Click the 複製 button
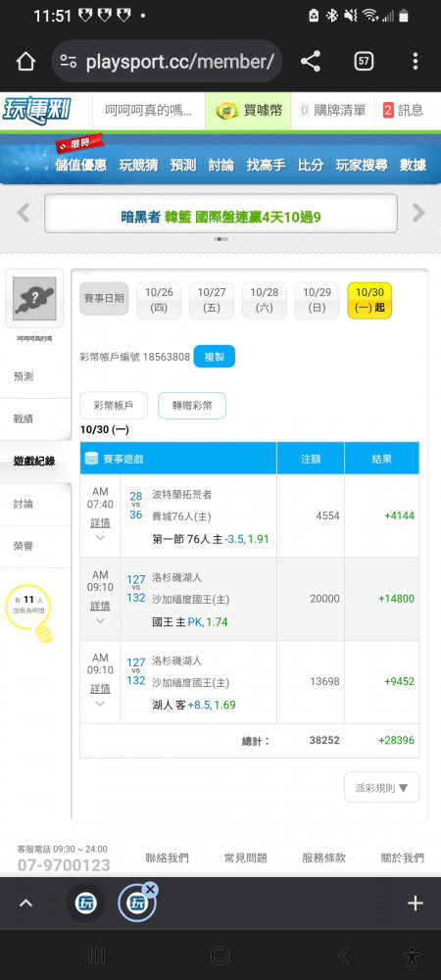This screenshot has height=980, width=441. 215,357
